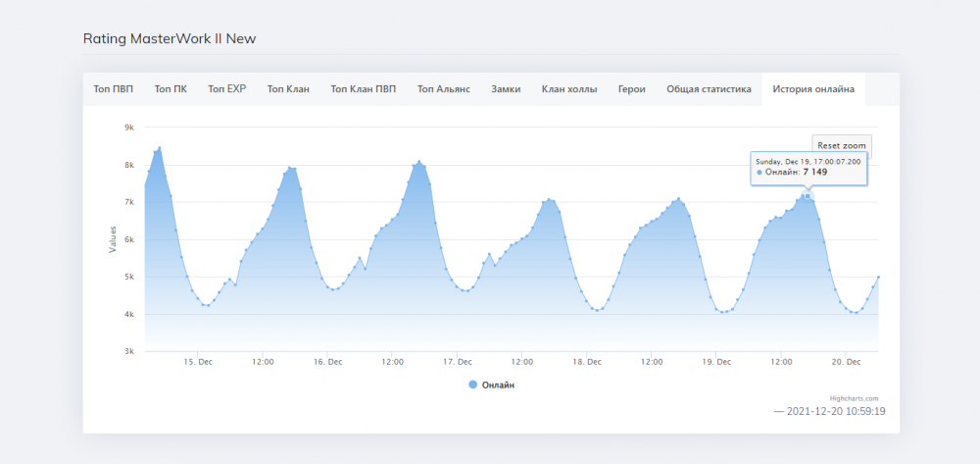Open the Топ ПВП tab
The width and height of the screenshot is (980, 464).
(114, 89)
